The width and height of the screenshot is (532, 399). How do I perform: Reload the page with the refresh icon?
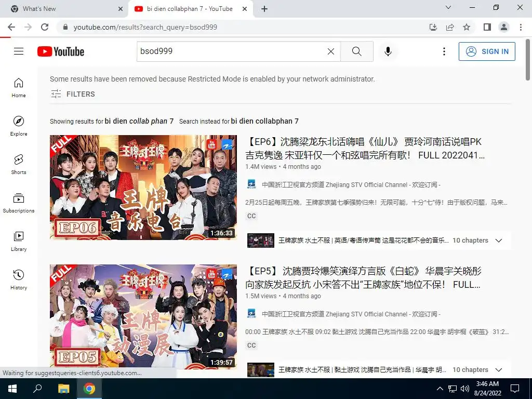point(45,27)
